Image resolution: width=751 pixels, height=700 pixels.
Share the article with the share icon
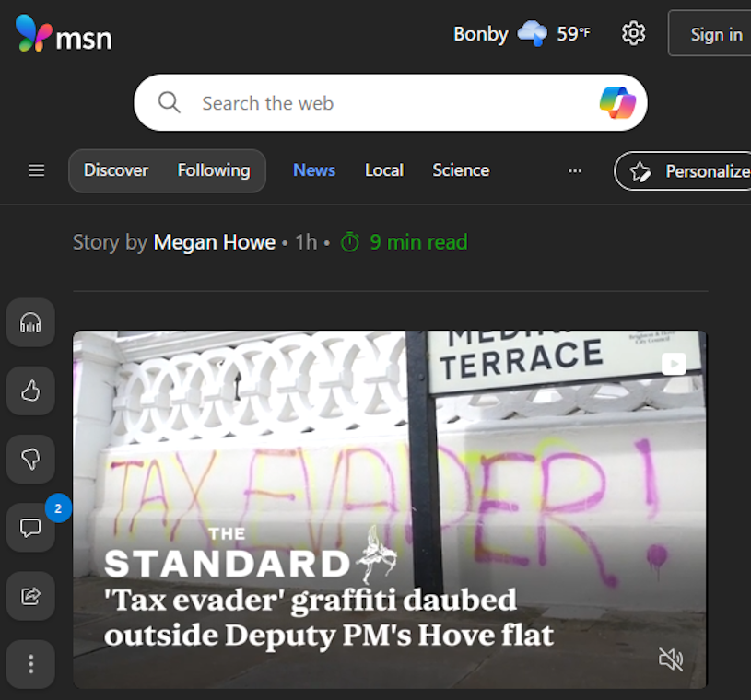(30, 596)
